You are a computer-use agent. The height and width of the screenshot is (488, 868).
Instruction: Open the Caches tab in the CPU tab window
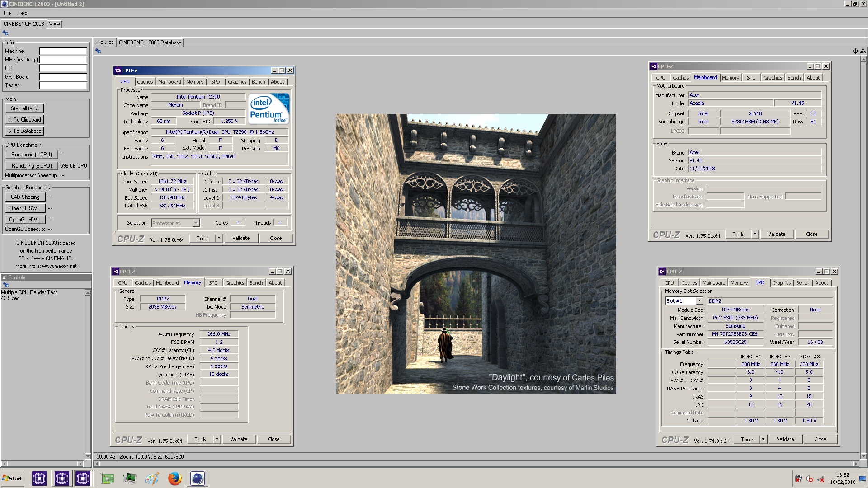point(145,82)
